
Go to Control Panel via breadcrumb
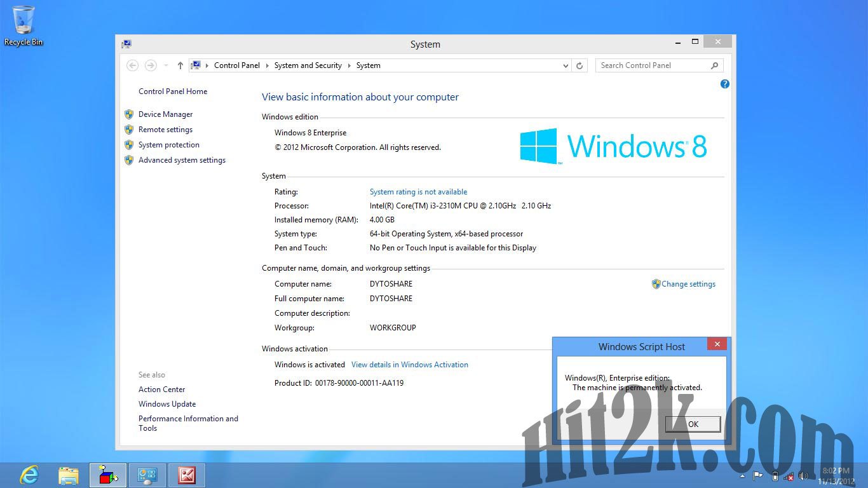click(x=236, y=65)
